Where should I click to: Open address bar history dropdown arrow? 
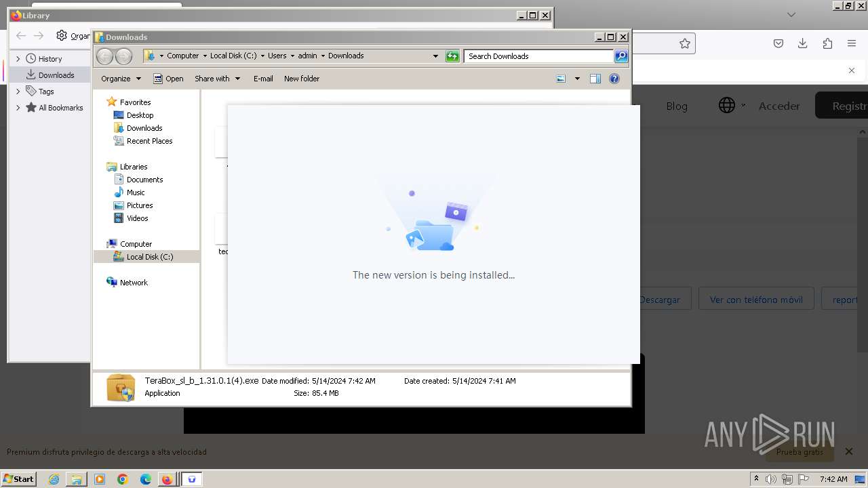coord(435,56)
